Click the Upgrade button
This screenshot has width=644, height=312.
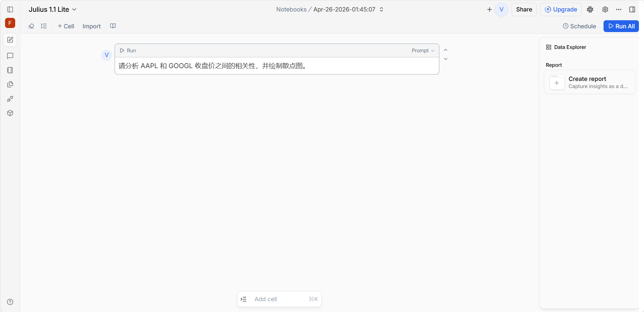coord(561,9)
